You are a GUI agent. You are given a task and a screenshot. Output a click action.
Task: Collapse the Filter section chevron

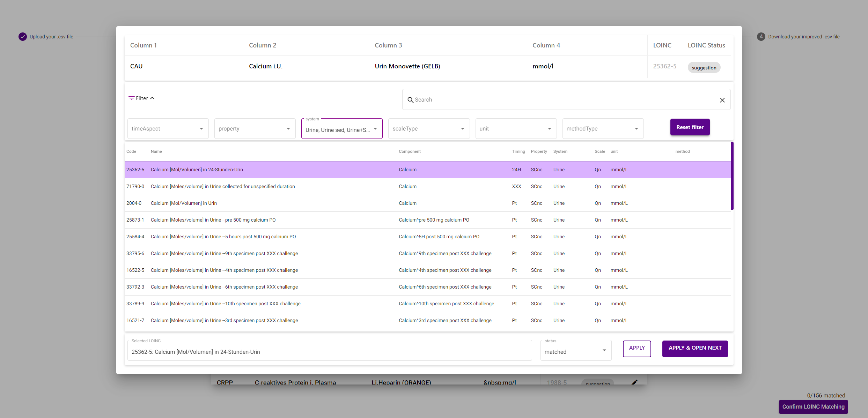[152, 98]
